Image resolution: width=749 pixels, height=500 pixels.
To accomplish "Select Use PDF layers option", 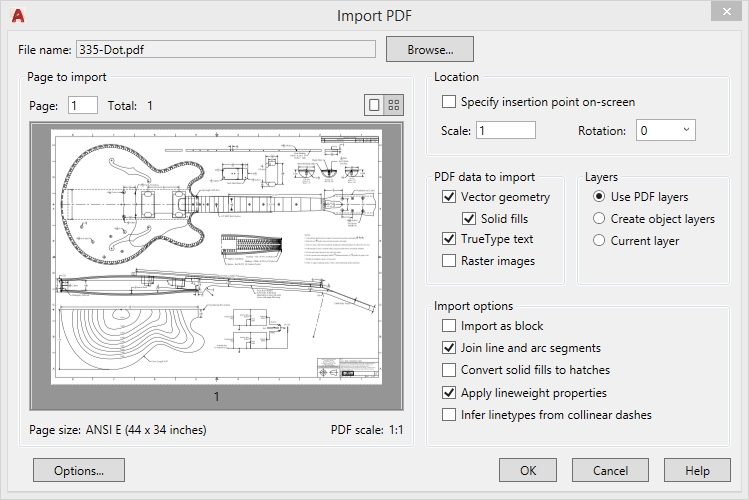I will coord(599,197).
